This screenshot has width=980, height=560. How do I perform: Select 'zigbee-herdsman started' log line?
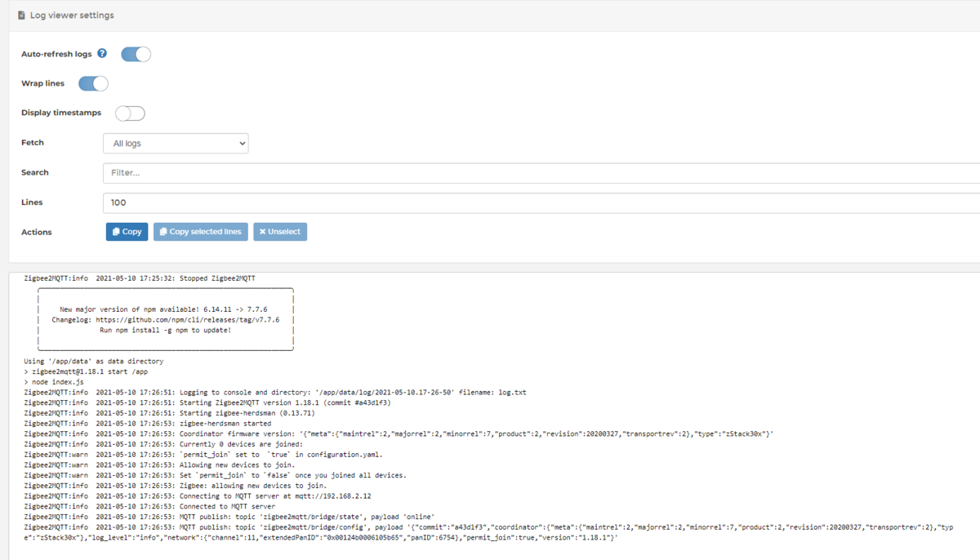tap(147, 424)
